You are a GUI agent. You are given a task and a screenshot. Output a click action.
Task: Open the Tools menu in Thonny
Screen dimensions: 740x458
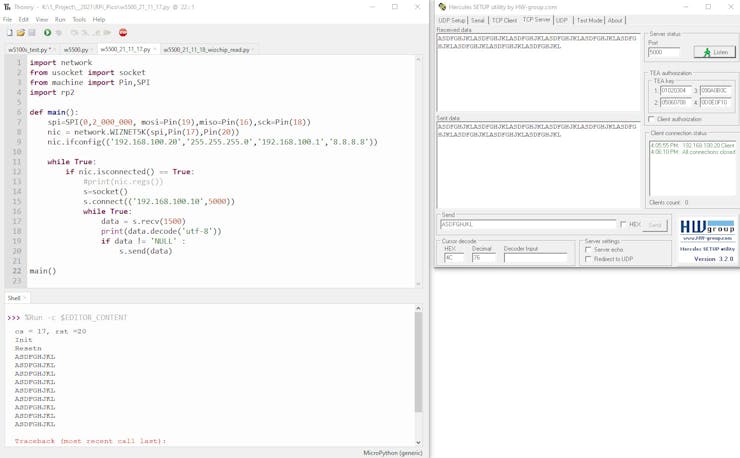[x=79, y=19]
